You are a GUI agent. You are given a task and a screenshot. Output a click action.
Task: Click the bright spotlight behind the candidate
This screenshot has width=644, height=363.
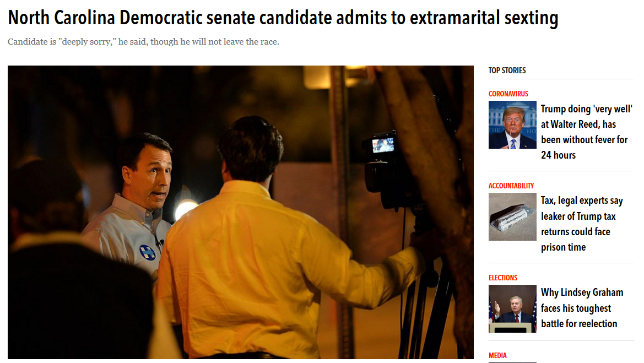click(186, 209)
